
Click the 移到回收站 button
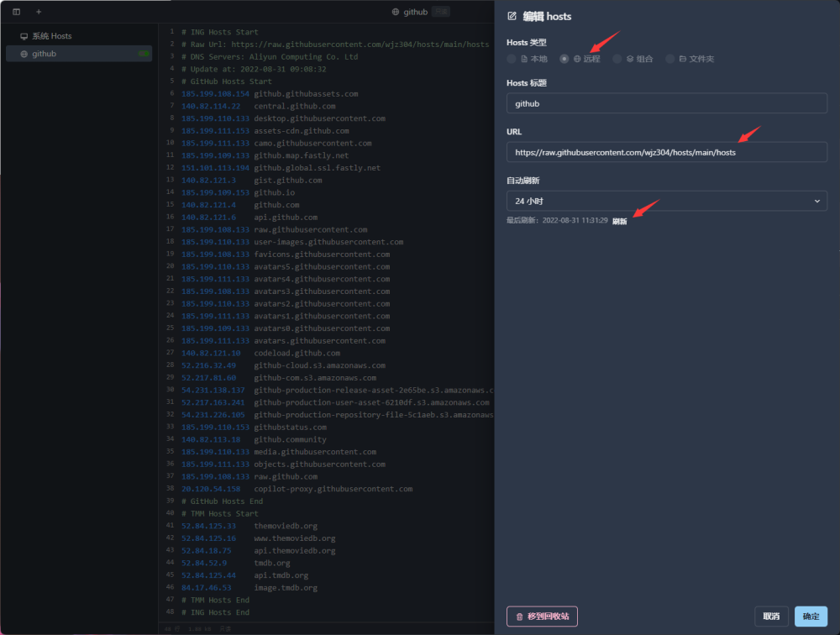point(542,617)
